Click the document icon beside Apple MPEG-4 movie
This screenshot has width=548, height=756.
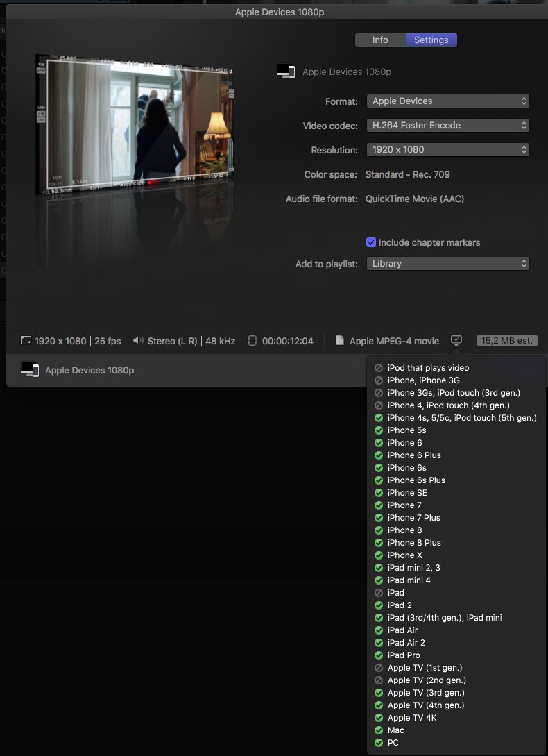(340, 340)
